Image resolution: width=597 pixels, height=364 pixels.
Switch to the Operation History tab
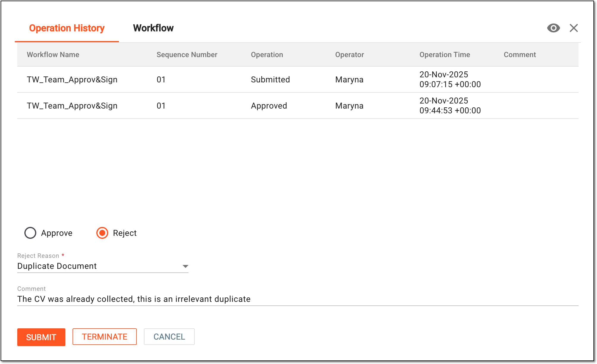(x=67, y=28)
